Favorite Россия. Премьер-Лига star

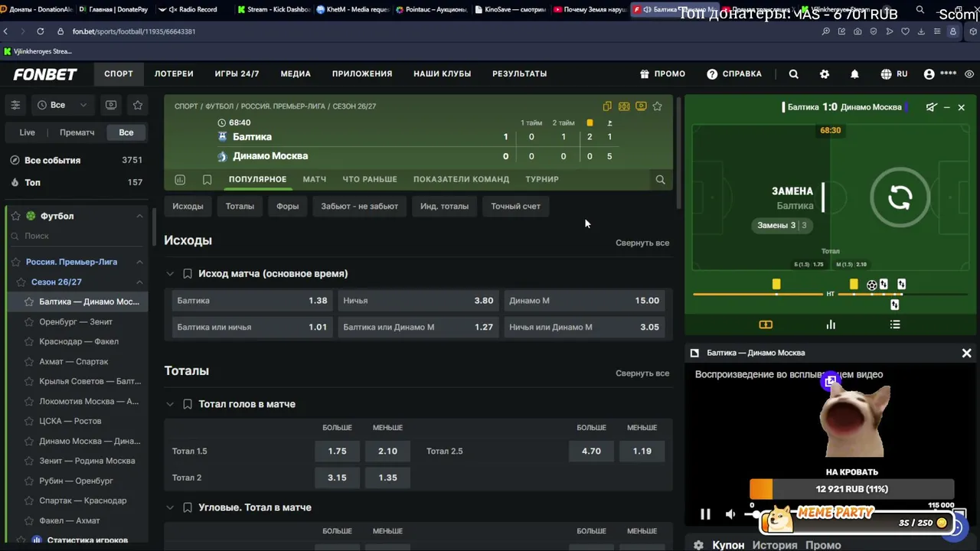point(15,262)
